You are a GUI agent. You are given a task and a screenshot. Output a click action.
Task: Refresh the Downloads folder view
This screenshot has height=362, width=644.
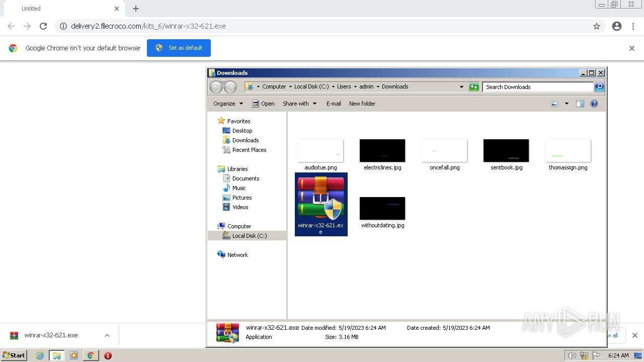[x=474, y=87]
